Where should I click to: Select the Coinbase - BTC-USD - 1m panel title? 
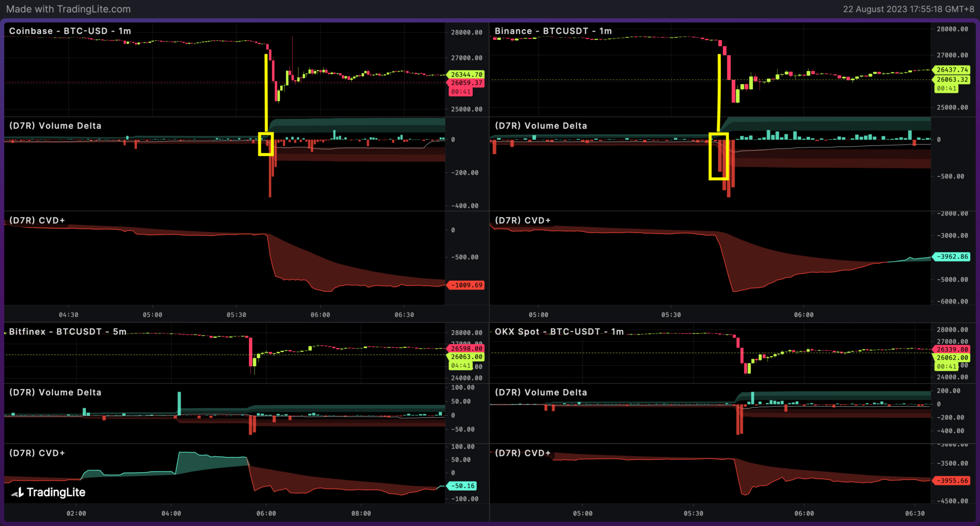click(69, 31)
